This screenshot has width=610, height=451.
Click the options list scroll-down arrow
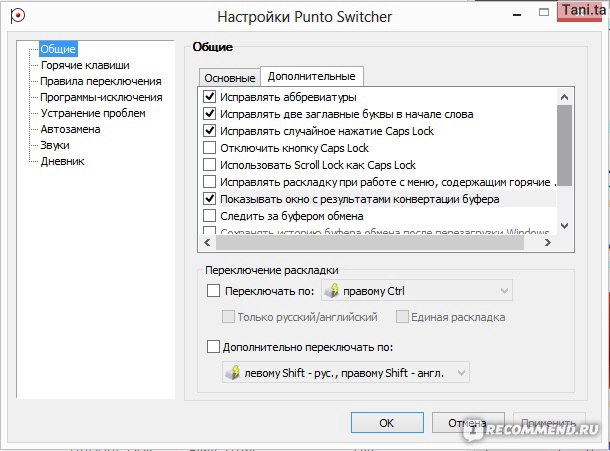click(564, 226)
